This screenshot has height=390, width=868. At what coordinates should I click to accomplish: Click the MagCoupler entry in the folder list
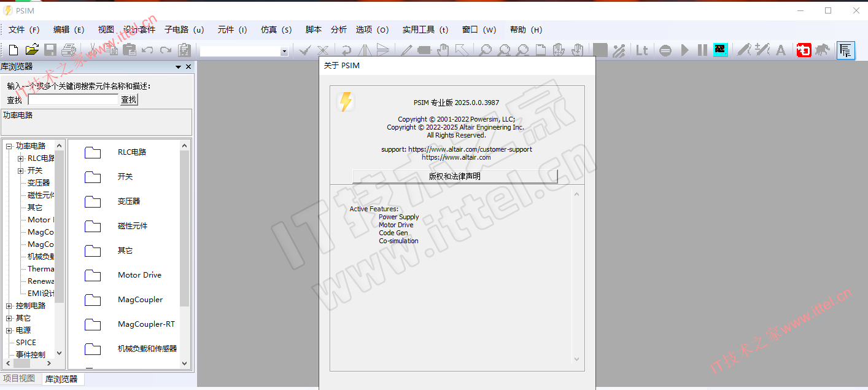(x=141, y=300)
